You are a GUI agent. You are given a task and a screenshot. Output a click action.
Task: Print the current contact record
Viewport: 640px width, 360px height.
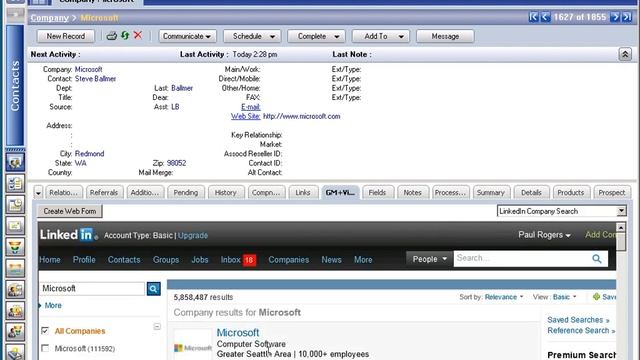tap(111, 36)
